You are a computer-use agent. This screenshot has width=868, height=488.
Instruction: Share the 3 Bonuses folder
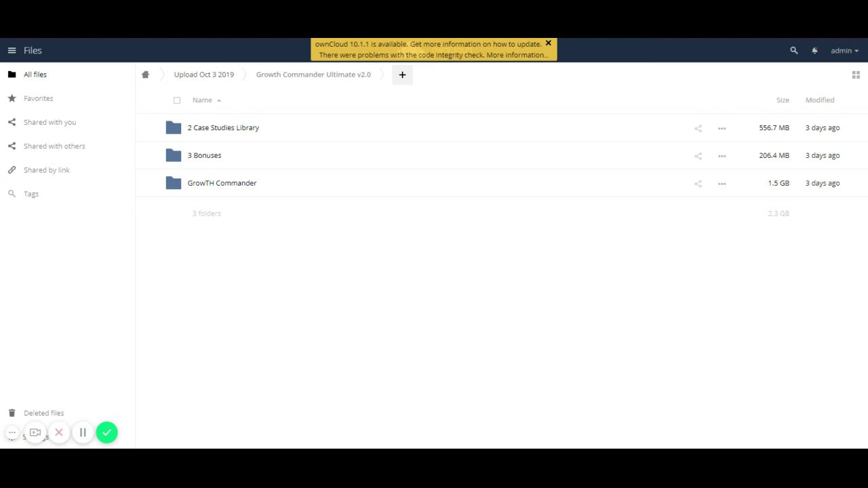click(698, 156)
